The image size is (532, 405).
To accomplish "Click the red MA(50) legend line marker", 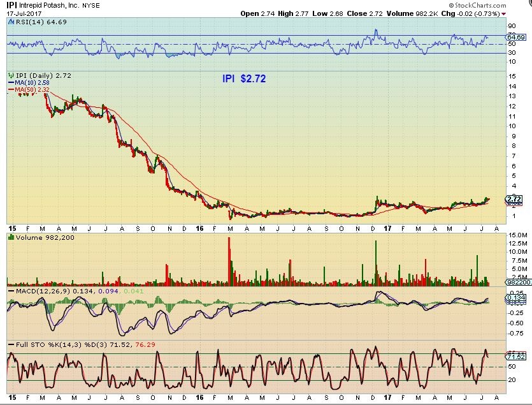I will pyautogui.click(x=9, y=90).
